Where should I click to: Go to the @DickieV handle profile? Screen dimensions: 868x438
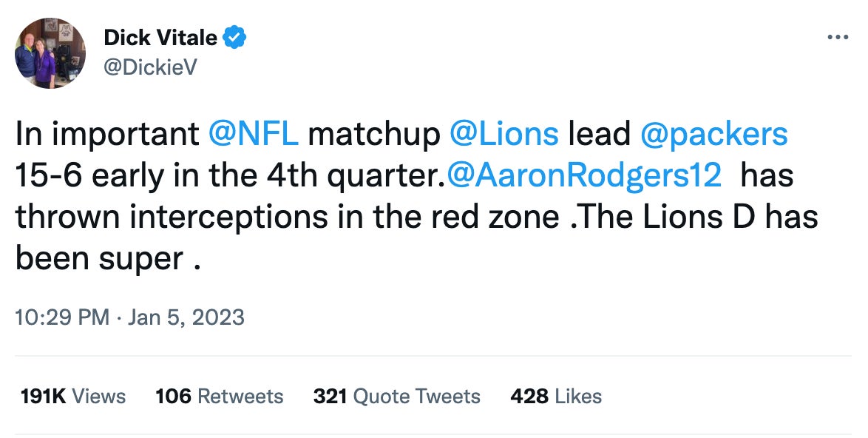(150, 67)
